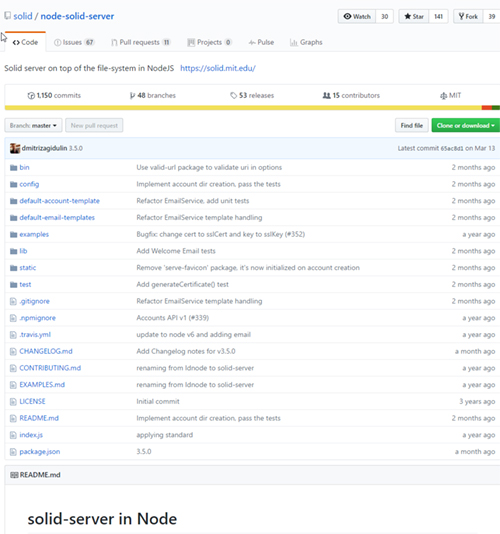Open the solid owner link
This screenshot has width=500, height=534.
(x=23, y=16)
